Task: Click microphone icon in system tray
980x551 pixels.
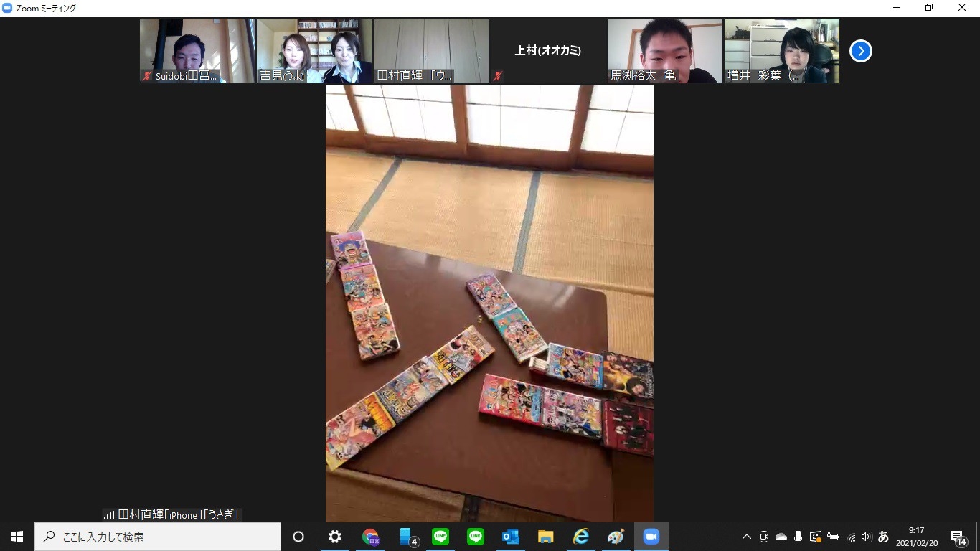Action: [x=798, y=537]
